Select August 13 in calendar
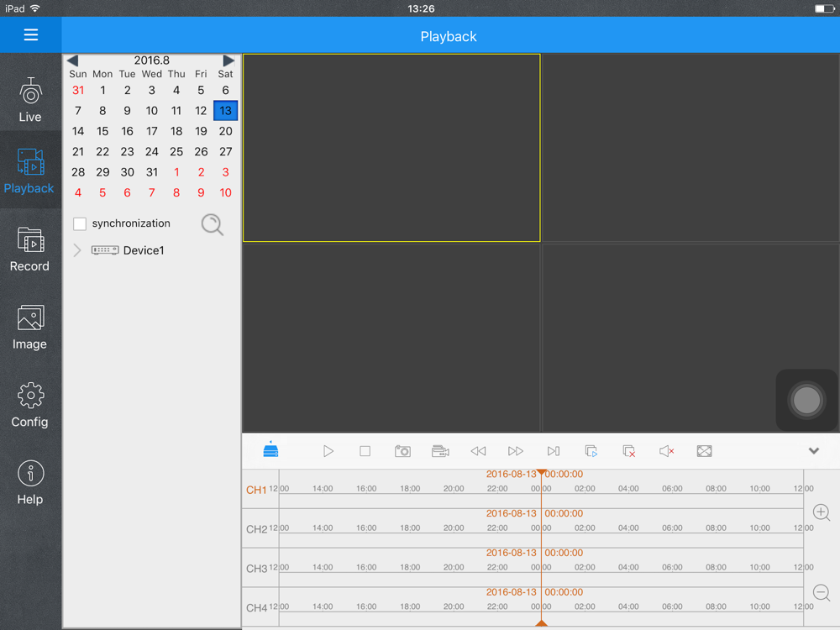The width and height of the screenshot is (840, 630). click(x=225, y=110)
